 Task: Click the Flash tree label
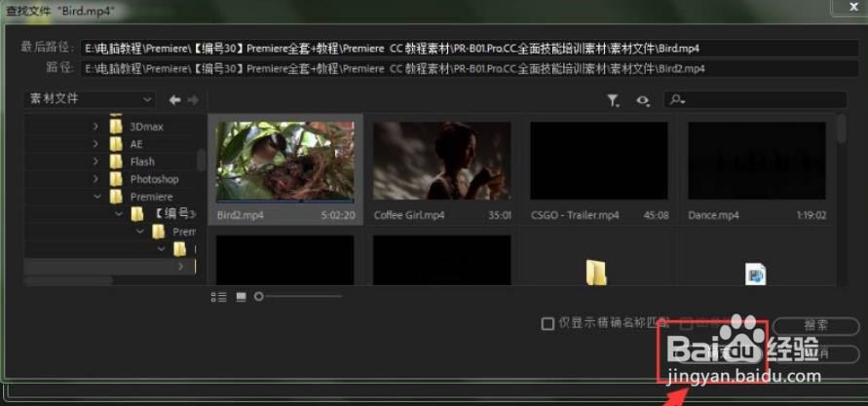(142, 162)
